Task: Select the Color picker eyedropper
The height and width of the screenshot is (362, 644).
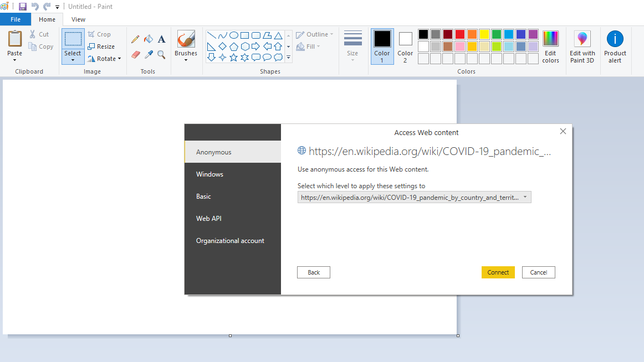Action: (x=149, y=54)
